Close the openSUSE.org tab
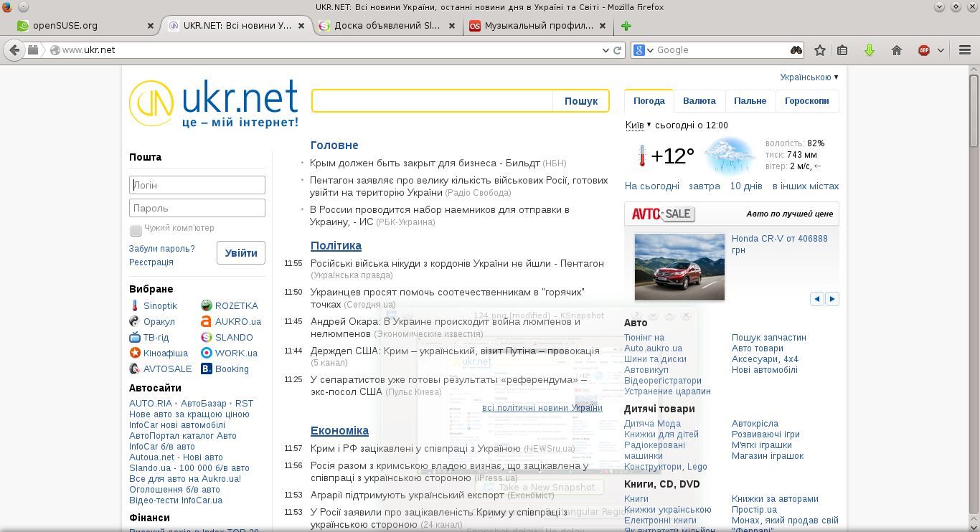 click(150, 26)
